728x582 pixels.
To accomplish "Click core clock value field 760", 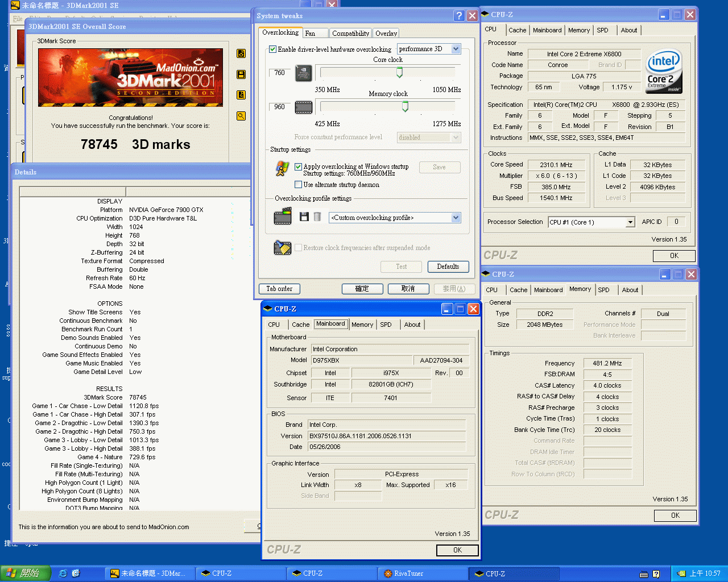I will [280, 73].
